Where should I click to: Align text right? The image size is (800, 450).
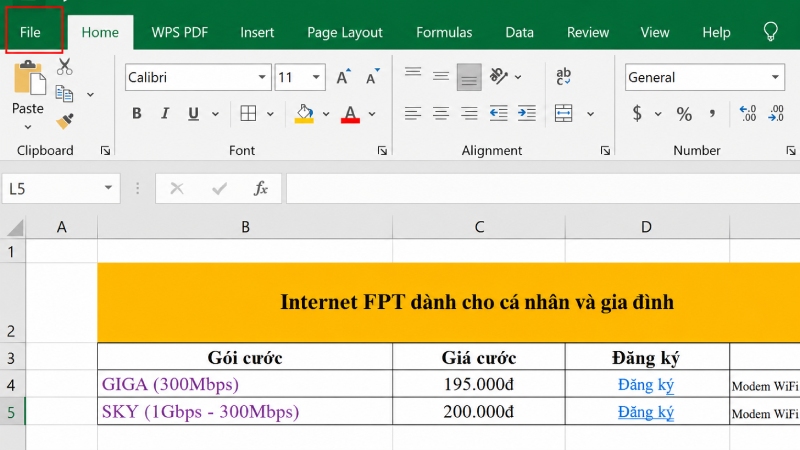(469, 113)
